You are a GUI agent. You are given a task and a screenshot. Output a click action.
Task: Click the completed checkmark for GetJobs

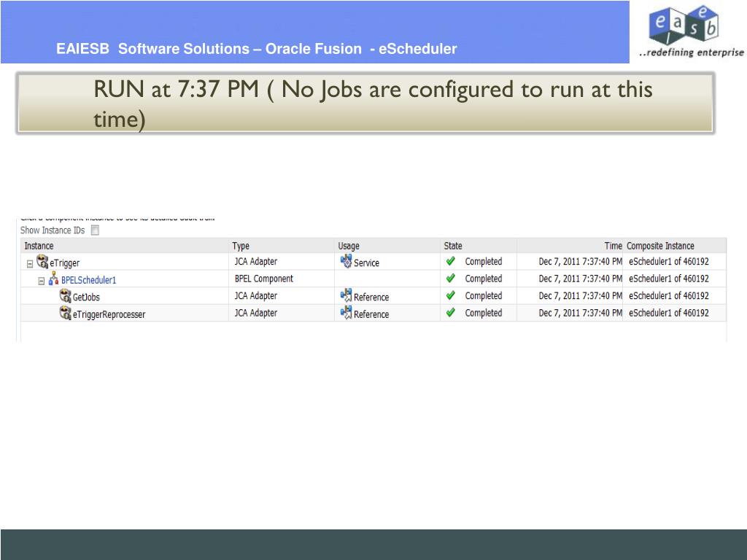(450, 295)
